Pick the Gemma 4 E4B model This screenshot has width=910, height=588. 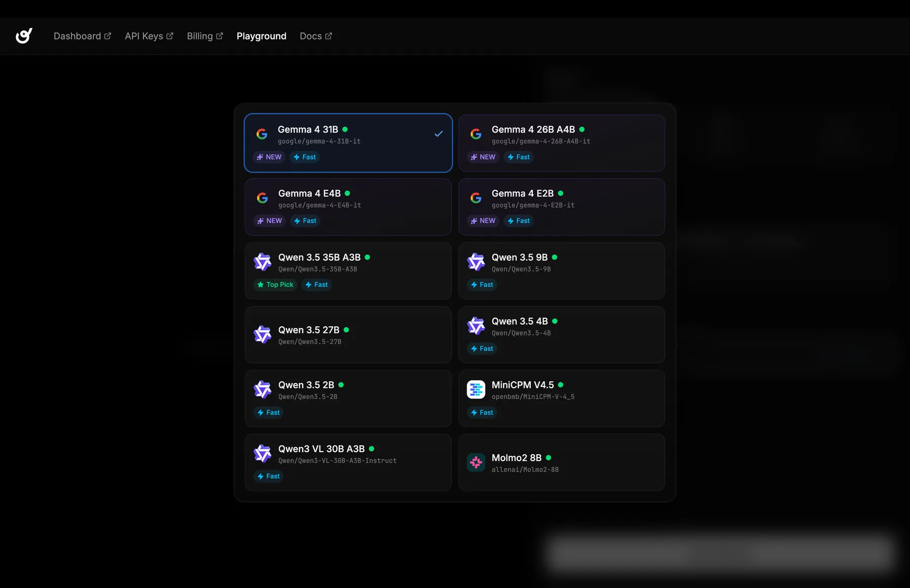[348, 207]
